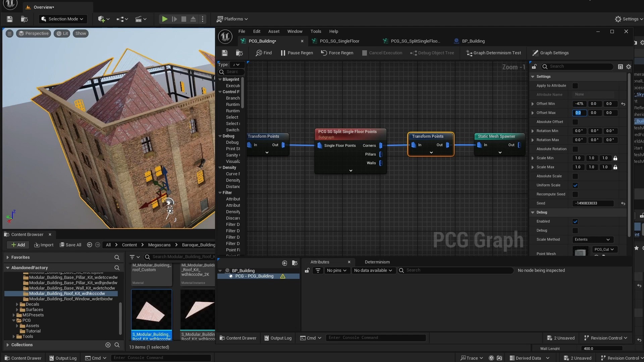Open the Tools menu
The height and width of the screenshot is (362, 644).
[316, 32]
